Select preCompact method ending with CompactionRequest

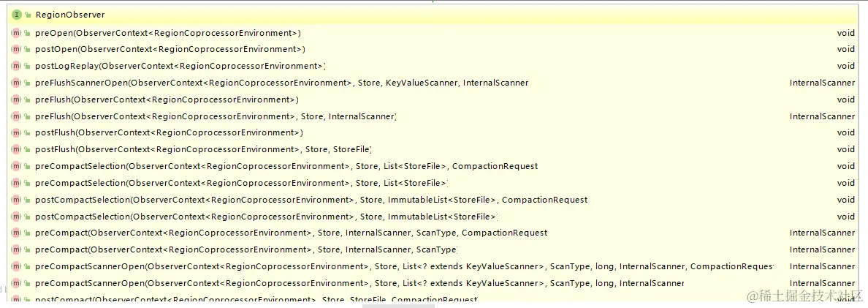434,233
